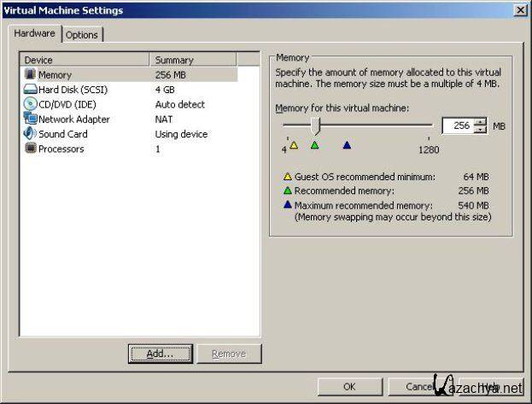Screen dimensions: 532x404
Task: Click the Processors chip icon
Action: coord(30,149)
